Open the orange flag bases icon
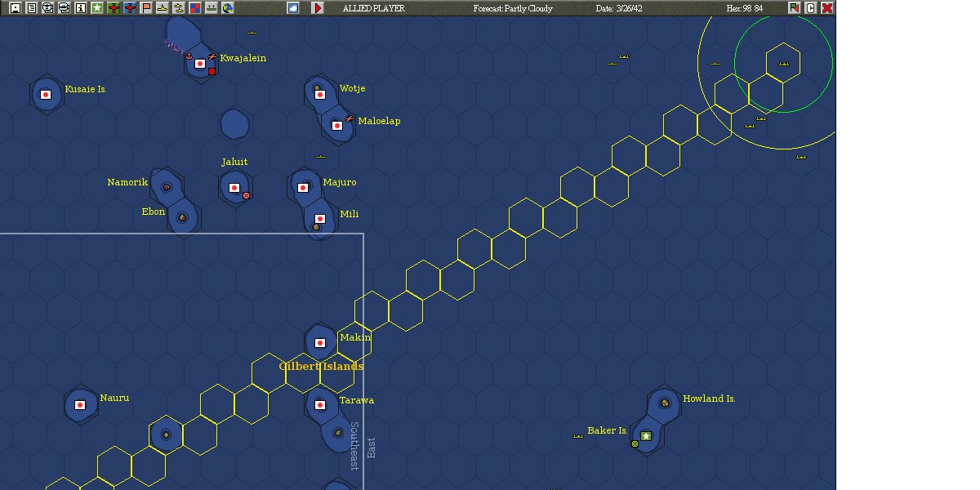The height and width of the screenshot is (490, 980). pos(145,7)
